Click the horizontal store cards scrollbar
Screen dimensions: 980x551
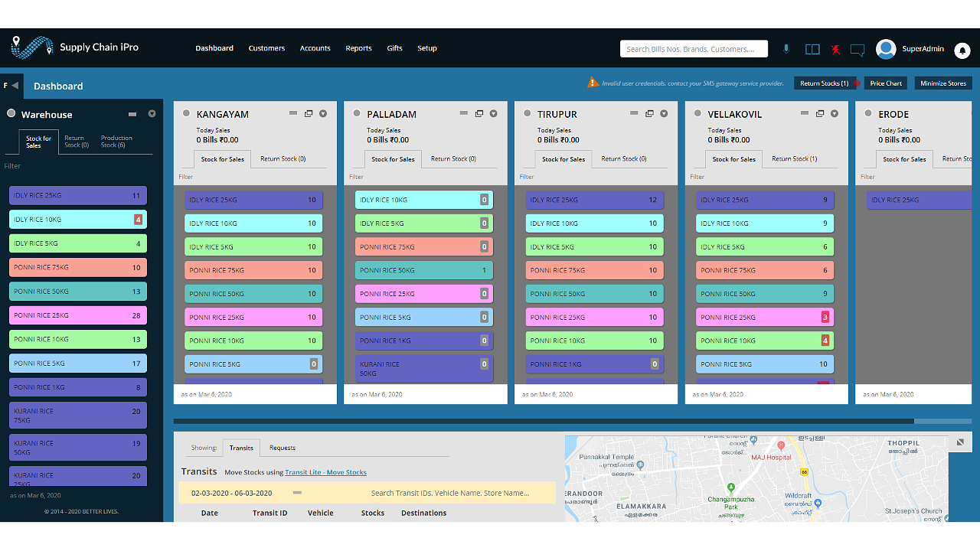click(544, 421)
